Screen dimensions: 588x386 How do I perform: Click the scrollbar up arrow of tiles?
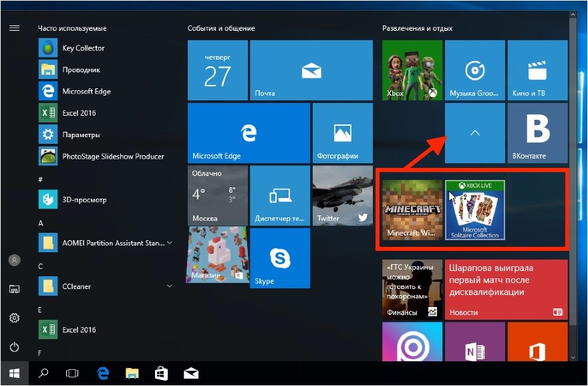coord(573,15)
